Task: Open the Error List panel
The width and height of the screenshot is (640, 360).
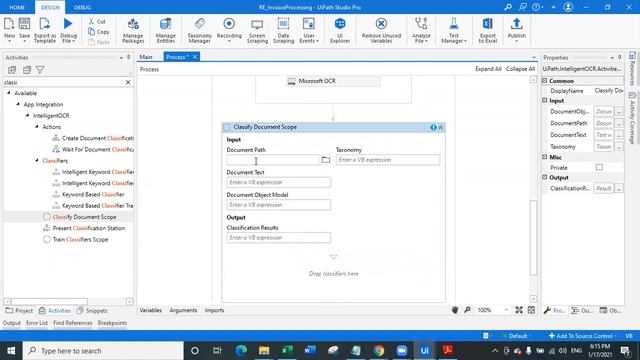Action: pos(37,323)
